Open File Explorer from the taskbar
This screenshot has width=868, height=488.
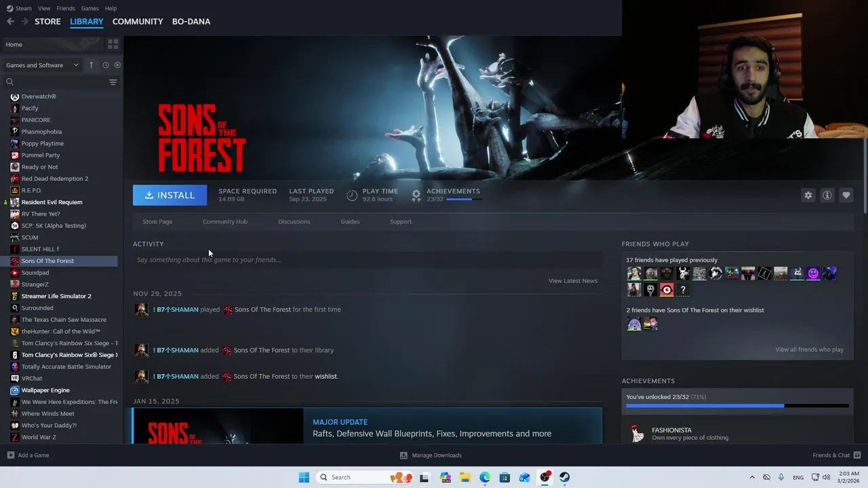pos(465,477)
